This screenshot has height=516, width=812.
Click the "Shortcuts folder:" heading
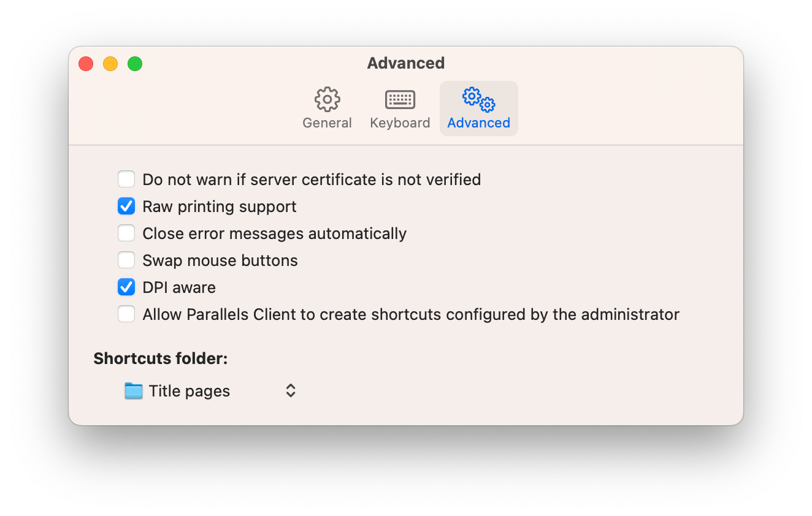tap(161, 359)
